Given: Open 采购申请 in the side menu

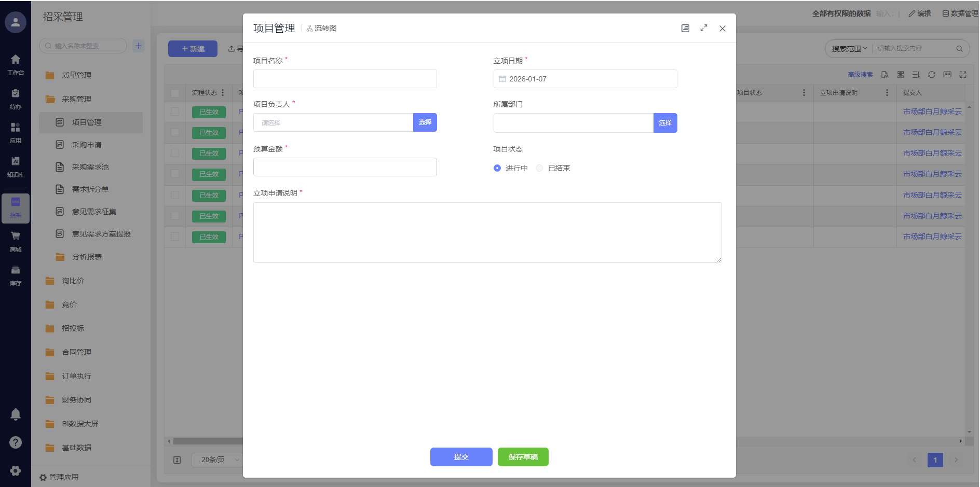Looking at the screenshot, I should (x=87, y=145).
